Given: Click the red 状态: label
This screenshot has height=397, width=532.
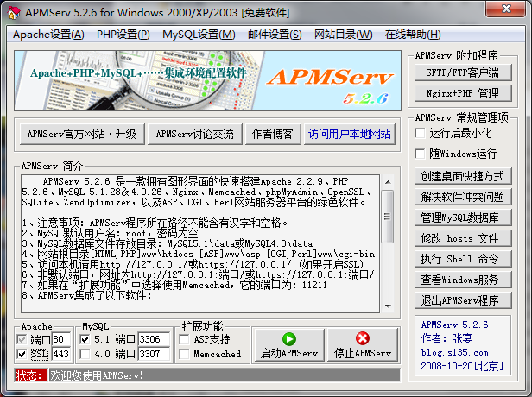Looking at the screenshot, I should 31,375.
